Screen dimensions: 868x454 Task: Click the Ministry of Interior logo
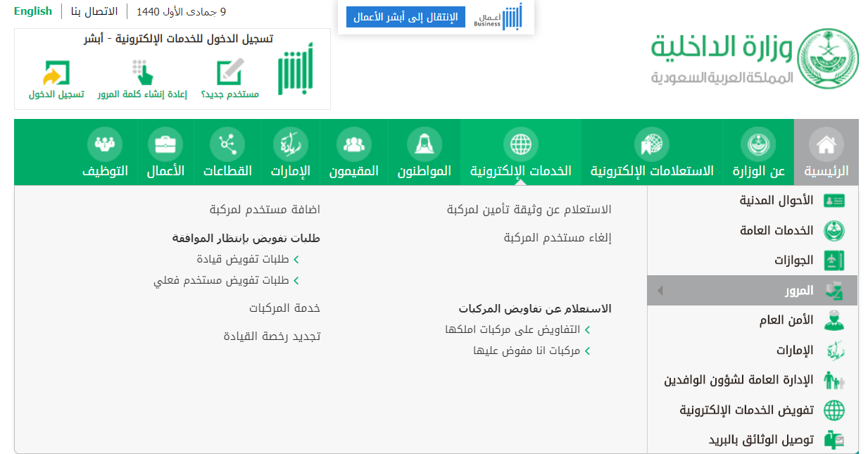click(x=754, y=58)
